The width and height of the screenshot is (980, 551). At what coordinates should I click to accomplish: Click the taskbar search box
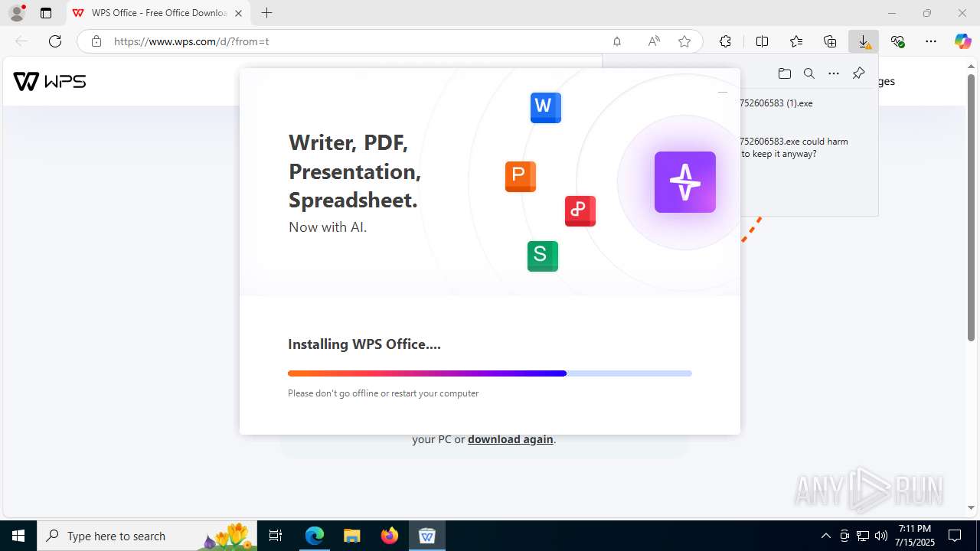tap(148, 536)
